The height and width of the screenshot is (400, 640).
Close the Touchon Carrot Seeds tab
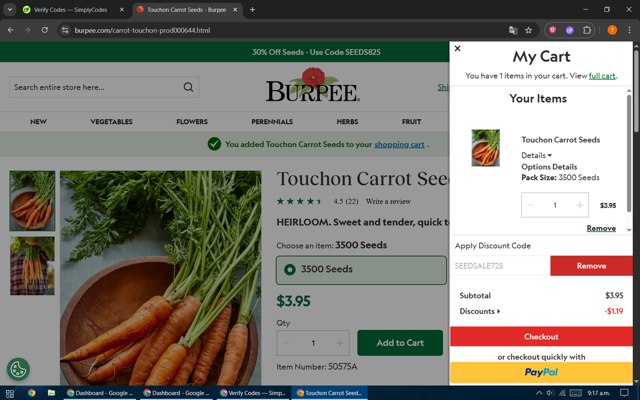pyautogui.click(x=235, y=9)
